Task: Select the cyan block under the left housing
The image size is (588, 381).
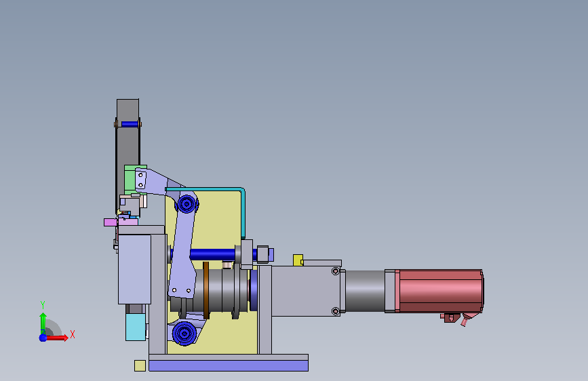Action: [x=136, y=327]
